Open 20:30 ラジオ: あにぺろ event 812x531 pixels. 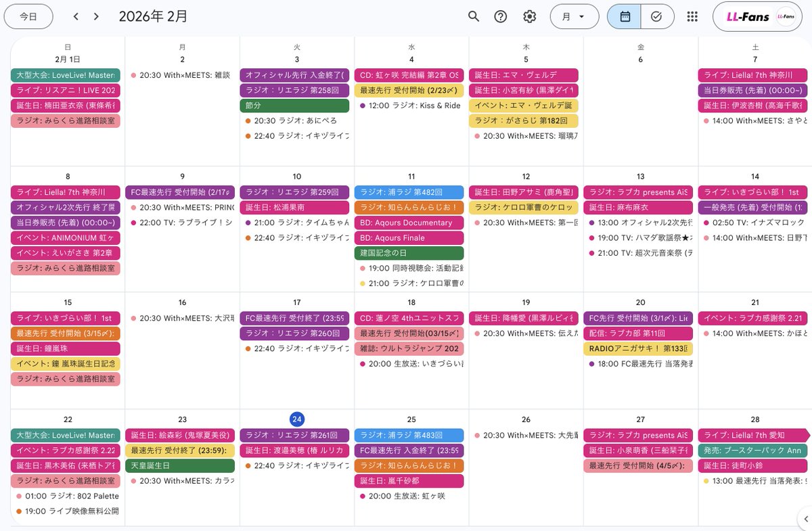click(x=294, y=120)
